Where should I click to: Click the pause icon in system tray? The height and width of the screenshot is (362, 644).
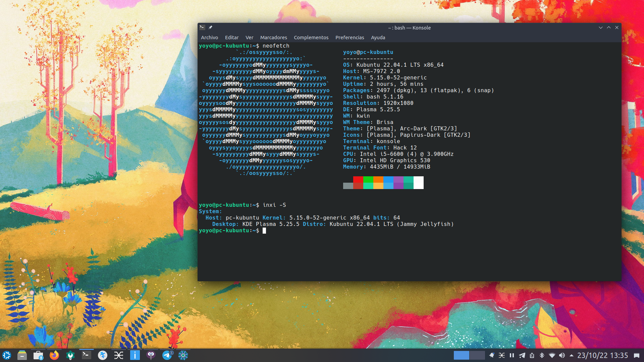pyautogui.click(x=512, y=355)
